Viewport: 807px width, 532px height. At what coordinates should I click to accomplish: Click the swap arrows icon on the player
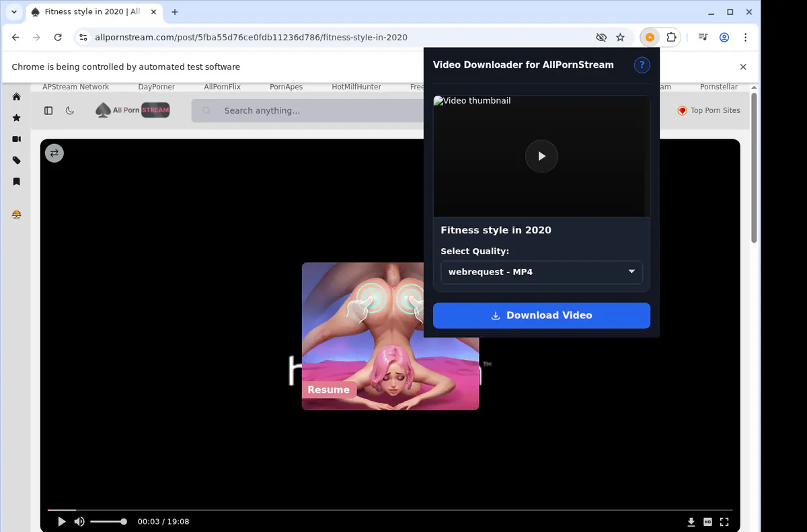pyautogui.click(x=54, y=153)
